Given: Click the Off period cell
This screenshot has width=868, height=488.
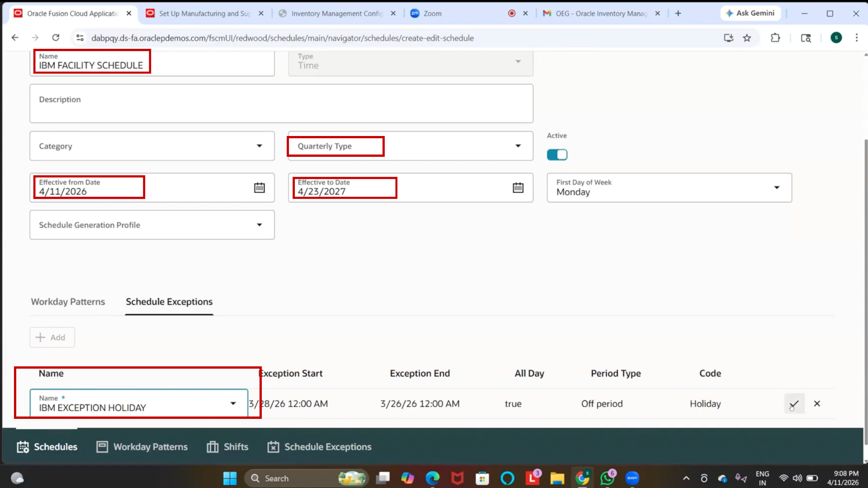Looking at the screenshot, I should [x=602, y=404].
